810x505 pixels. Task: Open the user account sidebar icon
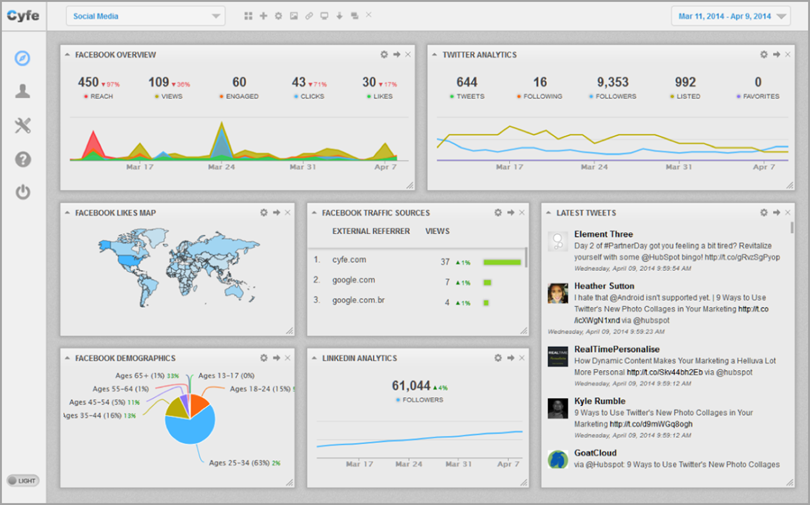22,91
